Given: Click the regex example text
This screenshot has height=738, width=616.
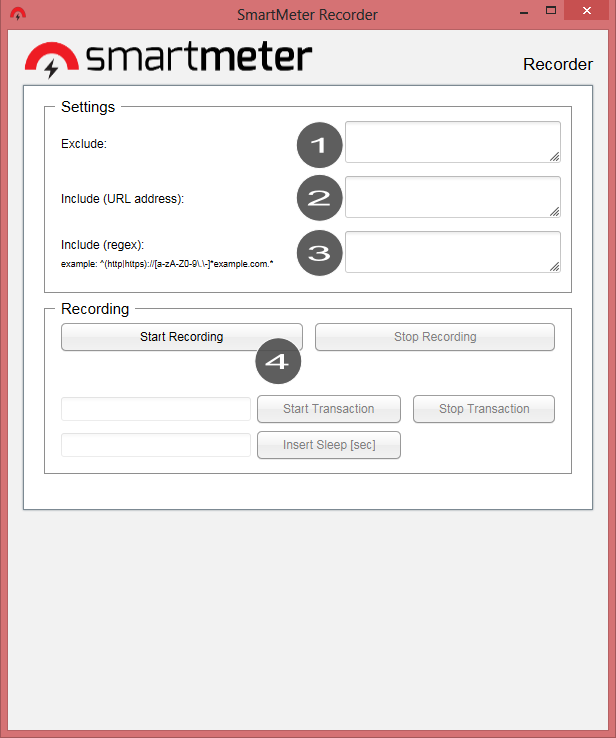Looking at the screenshot, I should pos(167,264).
